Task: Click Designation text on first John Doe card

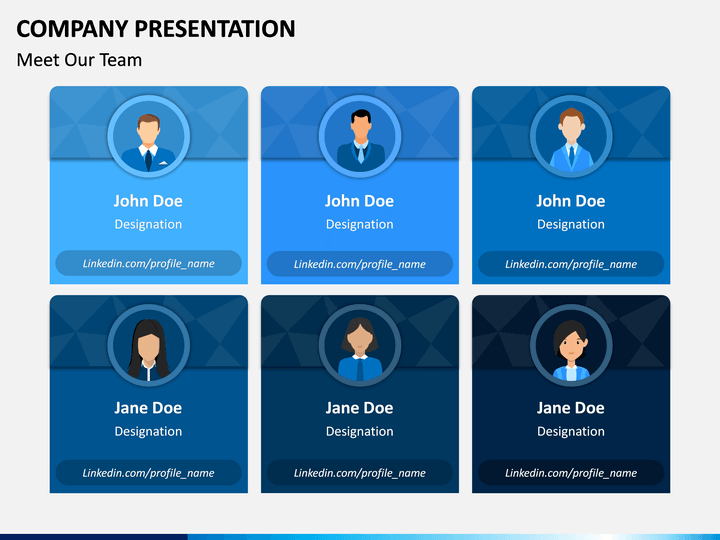Action: [x=148, y=225]
